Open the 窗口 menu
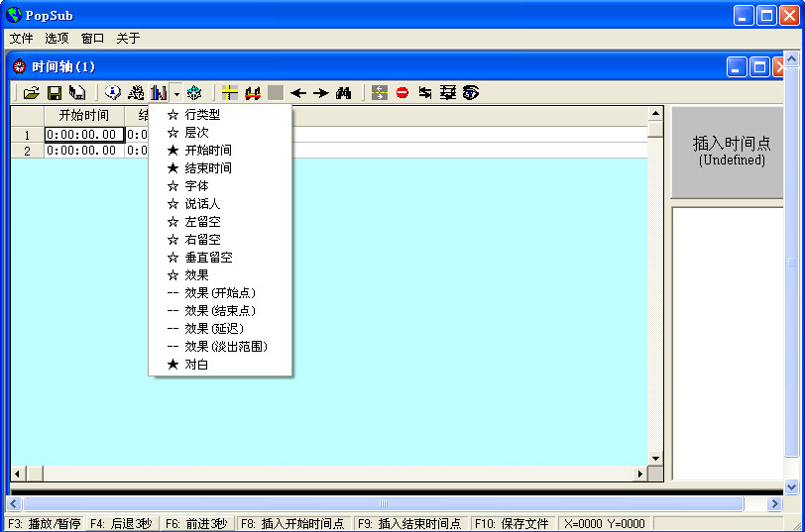Image resolution: width=805 pixels, height=532 pixels. [x=92, y=39]
